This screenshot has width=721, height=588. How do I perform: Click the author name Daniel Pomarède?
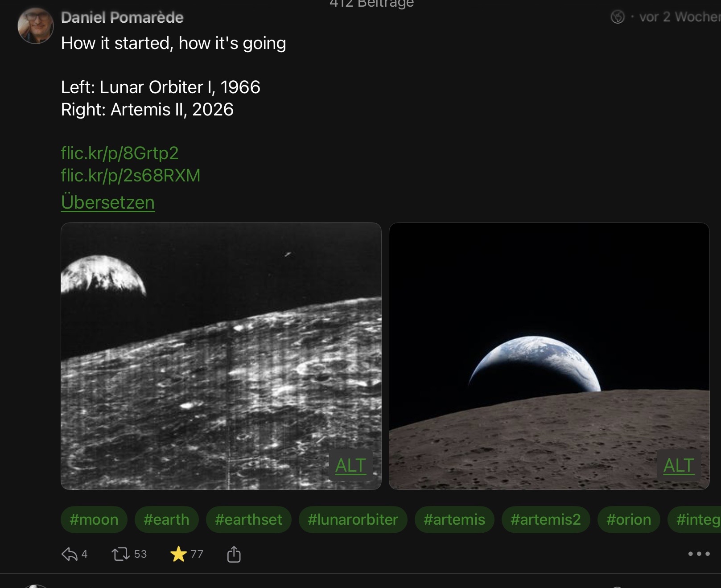pos(122,17)
